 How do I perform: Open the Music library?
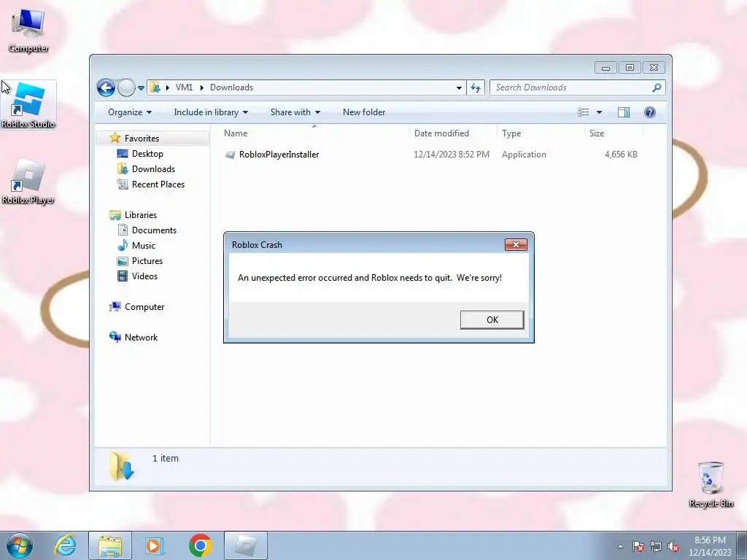pyautogui.click(x=143, y=246)
